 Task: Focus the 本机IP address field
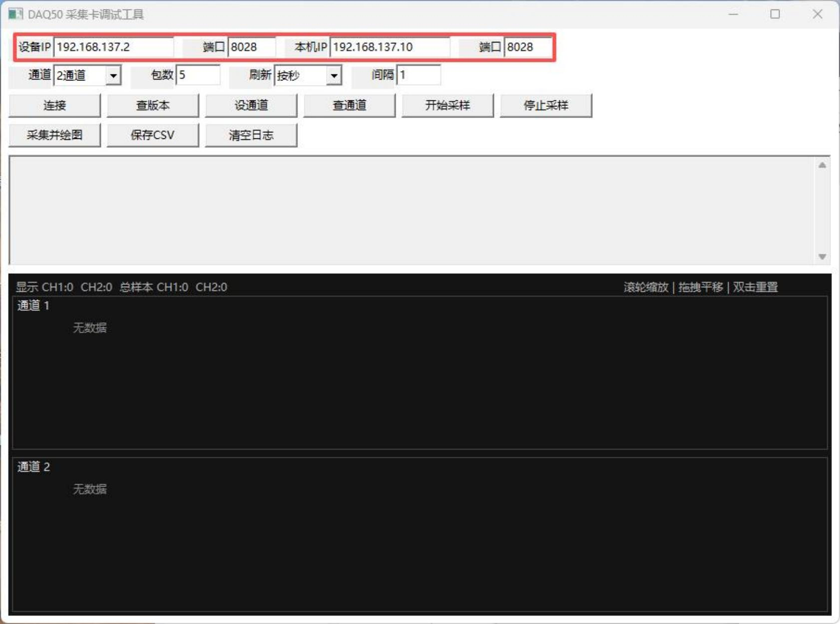(390, 47)
